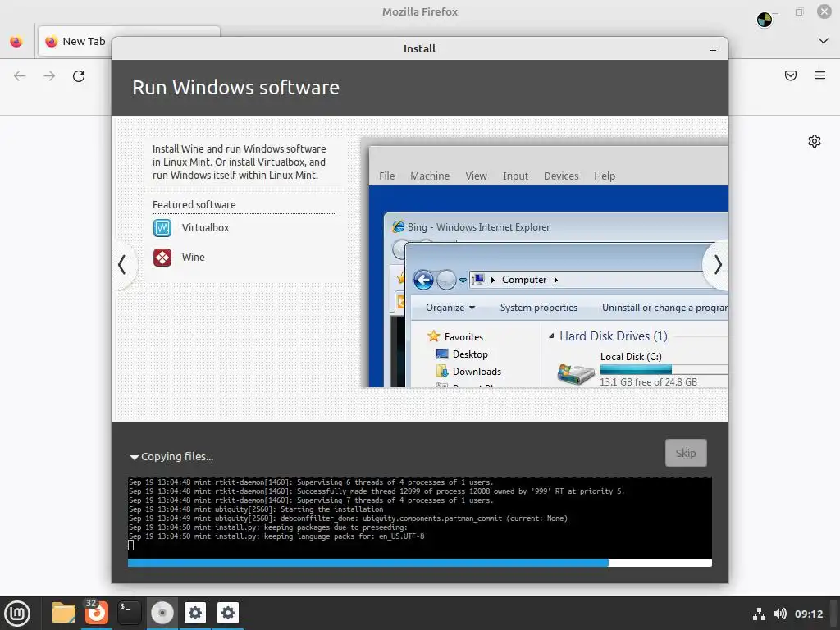The height and width of the screenshot is (630, 840).
Task: Open the Pocket icon in Firefox
Action: [x=791, y=75]
